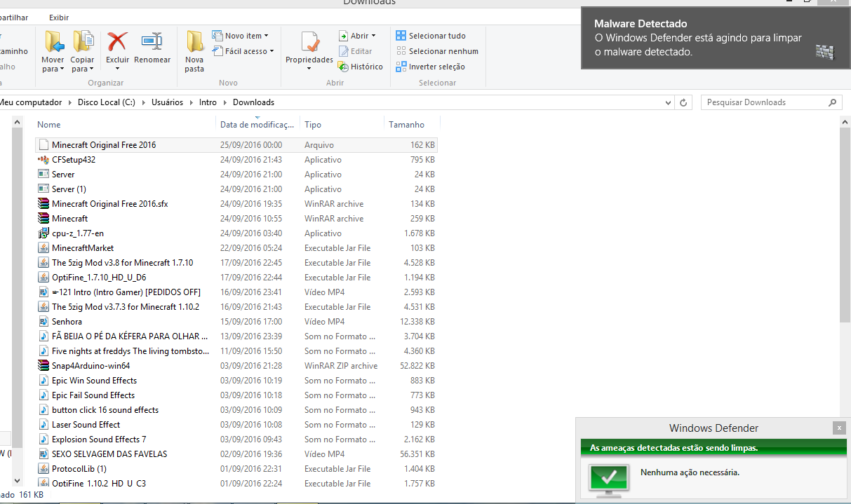The width and height of the screenshot is (851, 504).
Task: Click the Snap4Arduino-win64 ZIP archive icon
Action: (x=43, y=366)
